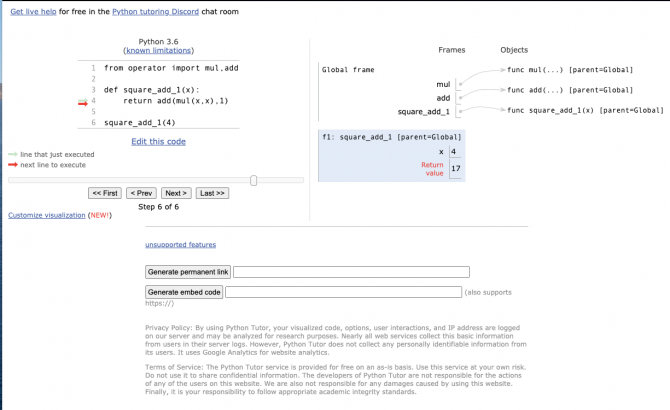This screenshot has width=670, height=410.
Task: Jump to end with Last >> button
Action: point(212,192)
